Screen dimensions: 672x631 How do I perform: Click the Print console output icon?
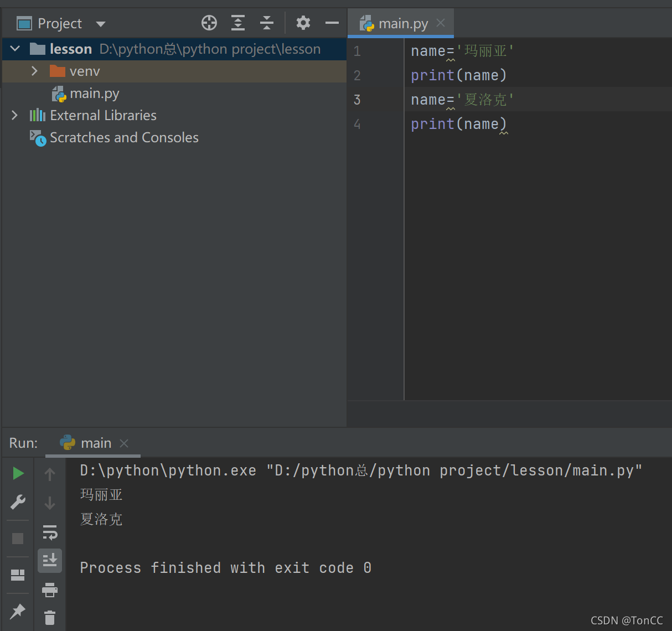tap(50, 589)
